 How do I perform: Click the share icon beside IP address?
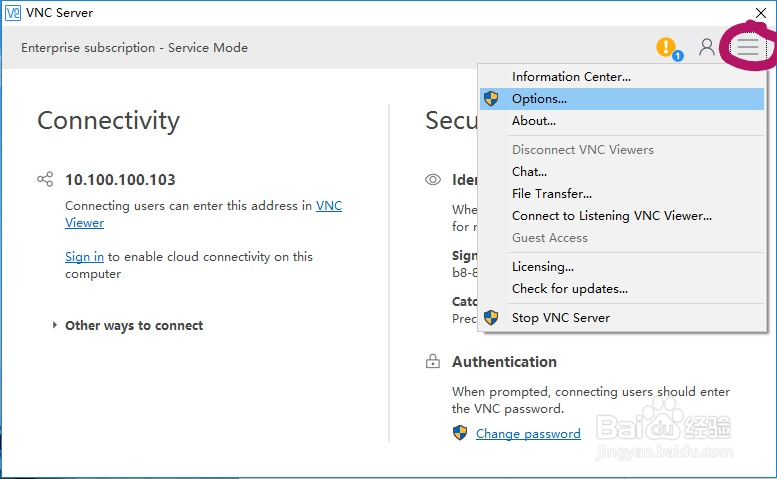coord(45,180)
